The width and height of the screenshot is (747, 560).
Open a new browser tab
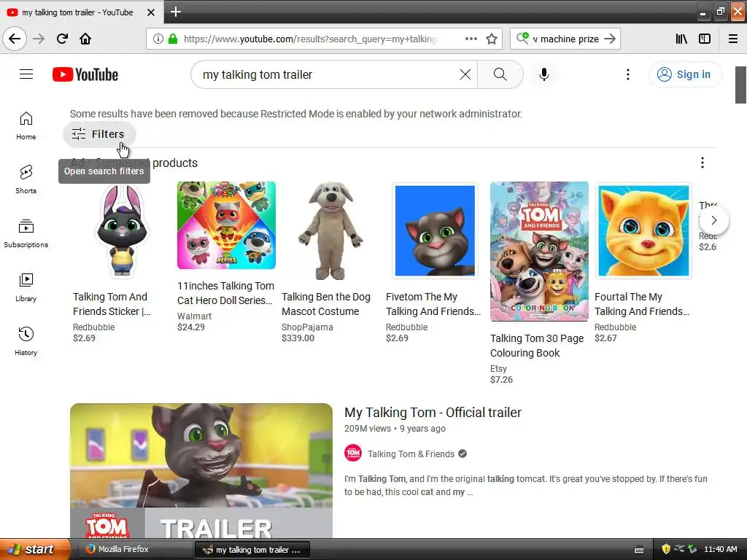coord(175,12)
